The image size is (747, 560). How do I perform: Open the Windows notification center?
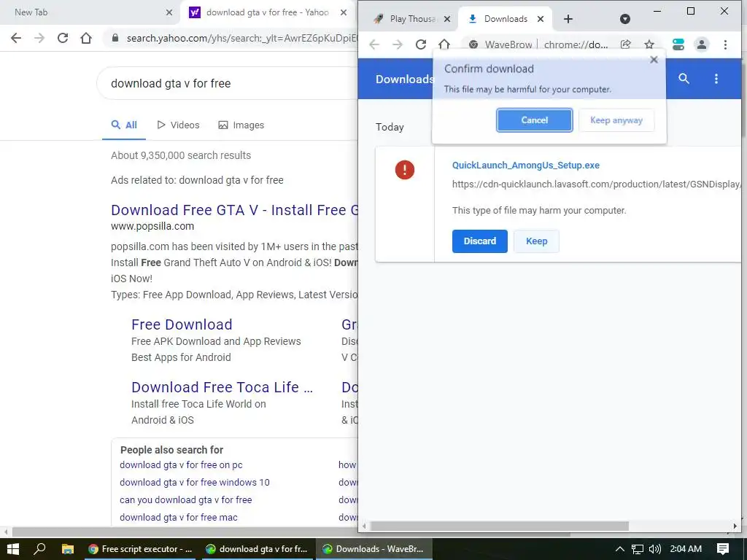tap(723, 549)
